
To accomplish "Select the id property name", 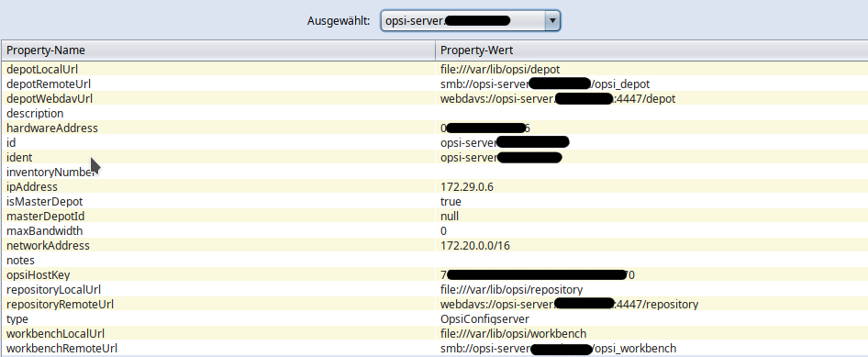I will 10,143.
